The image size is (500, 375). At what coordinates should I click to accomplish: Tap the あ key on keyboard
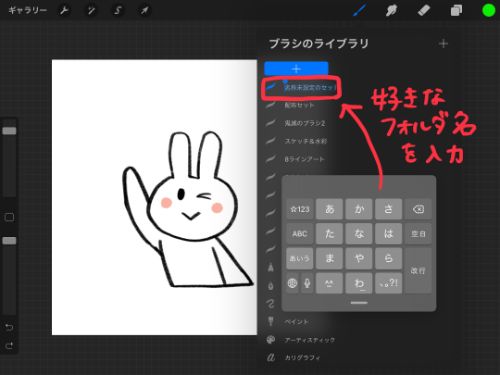329,209
